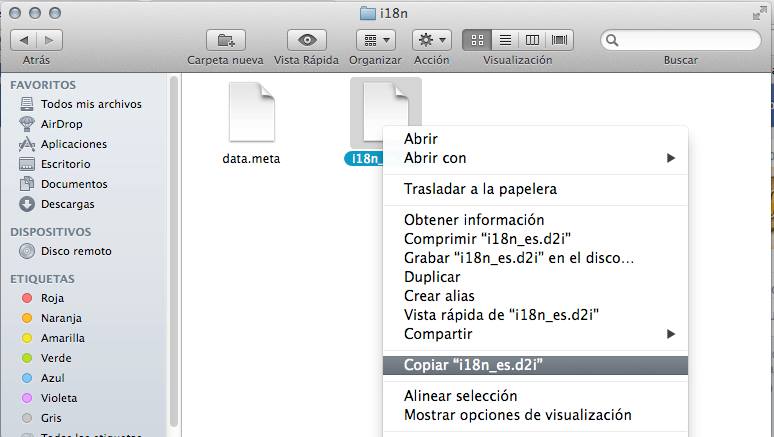Go forward with the right arrow button
The width and height of the screenshot is (774, 437).
click(x=49, y=40)
